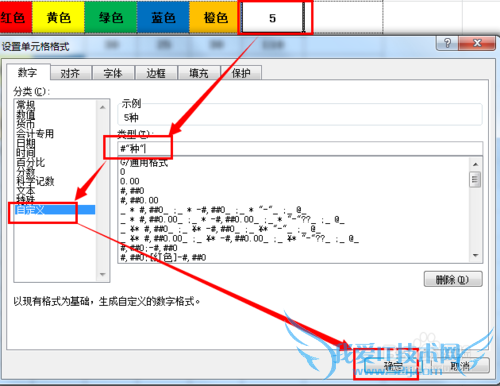Viewport: 500px width, 386px height.
Task: Select 时间 category
Action: [26, 153]
